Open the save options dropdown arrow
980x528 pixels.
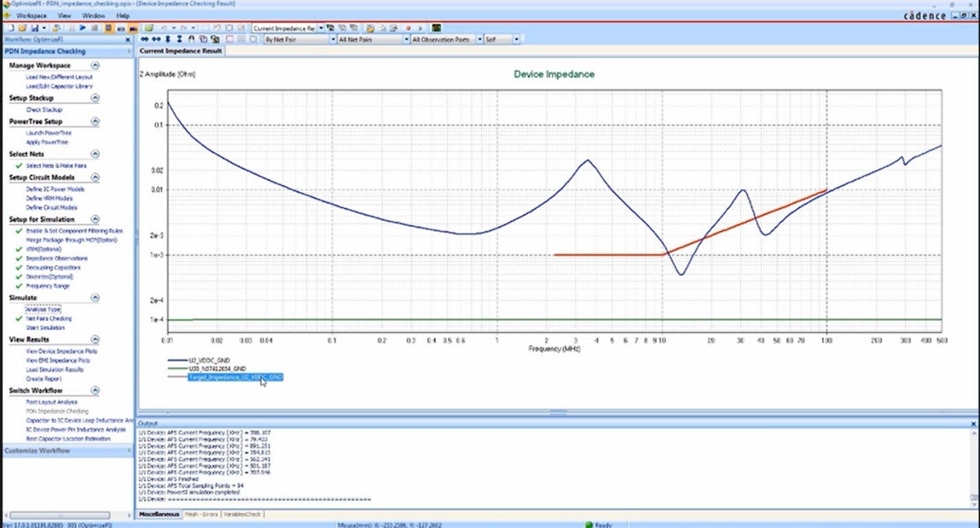click(45, 28)
